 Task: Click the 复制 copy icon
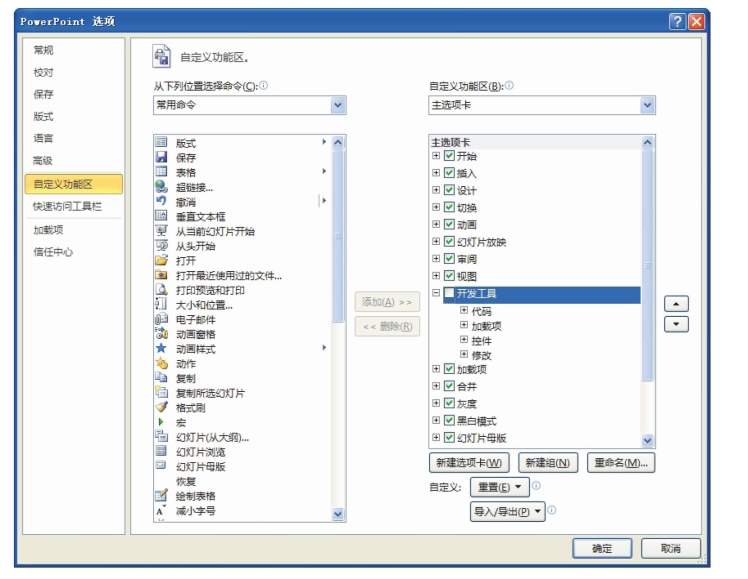tap(162, 378)
